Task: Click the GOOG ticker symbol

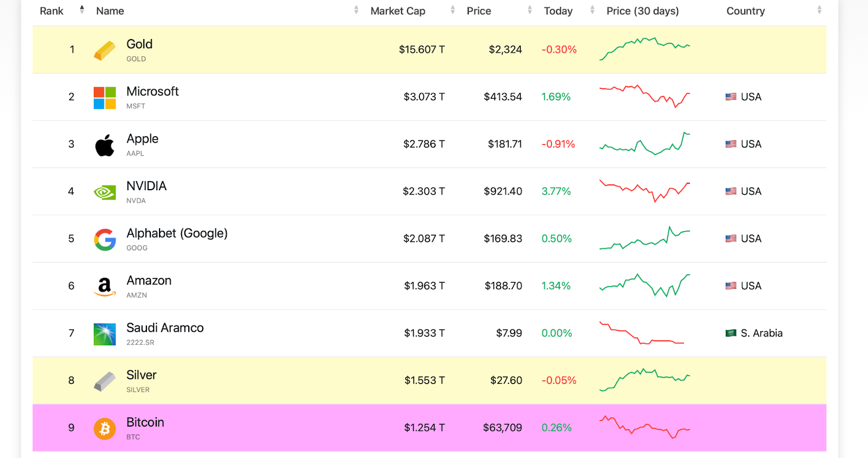Action: 137,248
